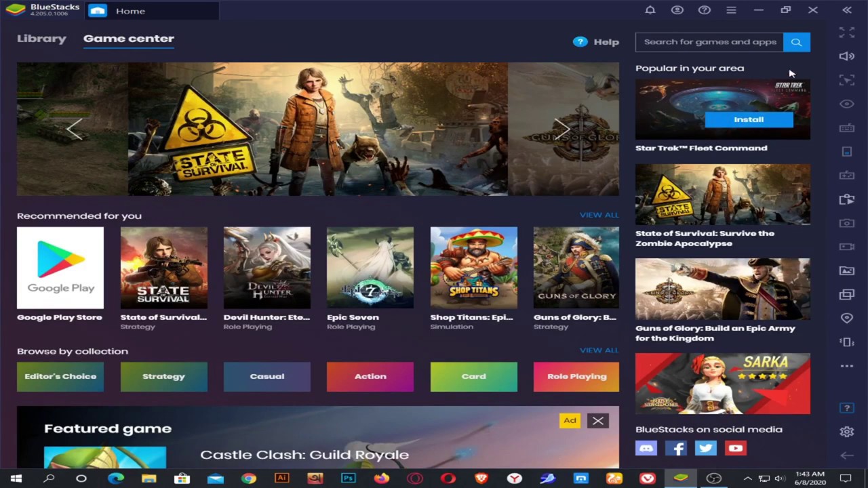This screenshot has width=868, height=488.
Task: Browse the Editor's Choice collection
Action: [60, 376]
